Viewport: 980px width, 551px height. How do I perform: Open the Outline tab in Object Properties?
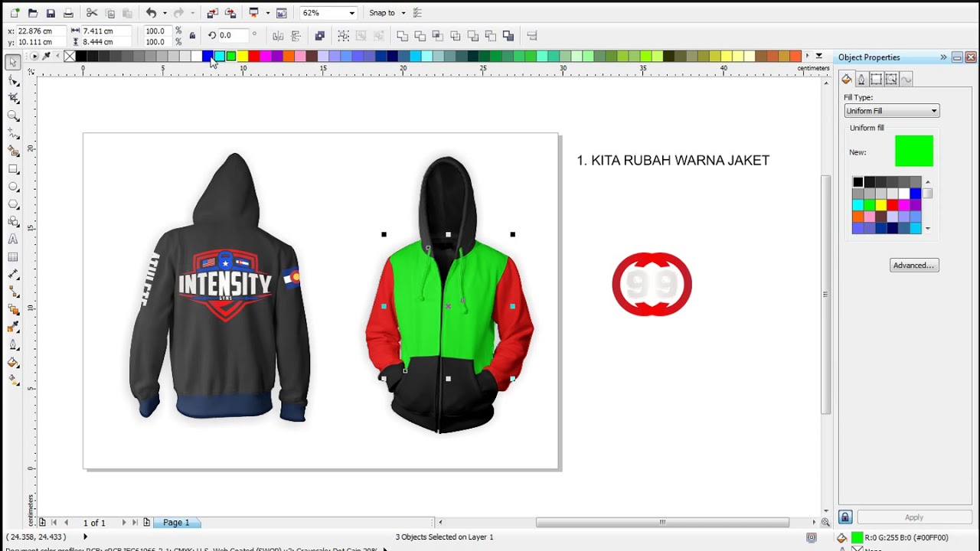coord(861,80)
